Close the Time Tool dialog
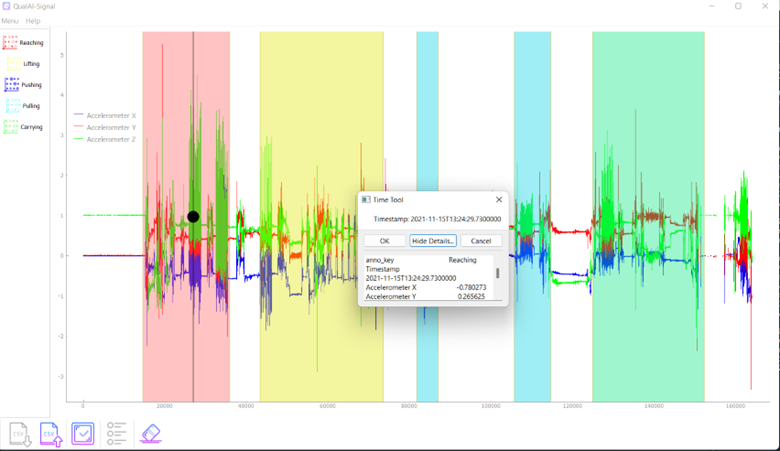Viewport: 780px width, 451px height. [499, 199]
